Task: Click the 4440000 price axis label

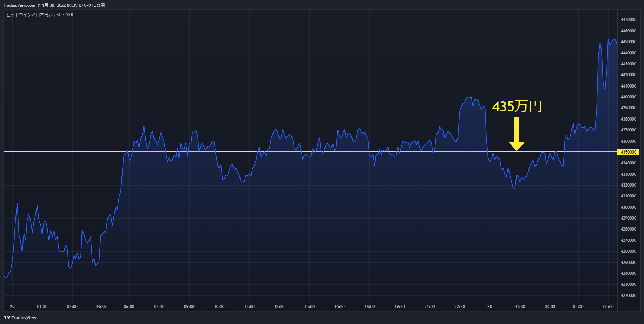Action: (628, 53)
